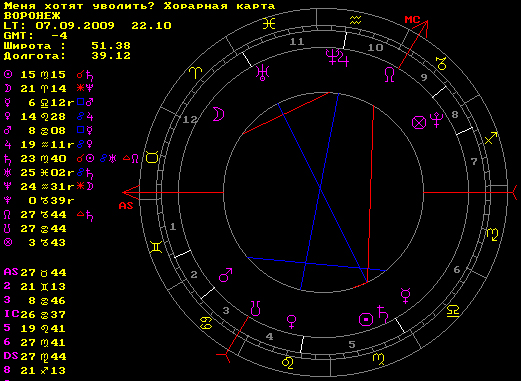Select the Sun symbol in house 5
The height and width of the screenshot is (381, 521).
(x=366, y=319)
